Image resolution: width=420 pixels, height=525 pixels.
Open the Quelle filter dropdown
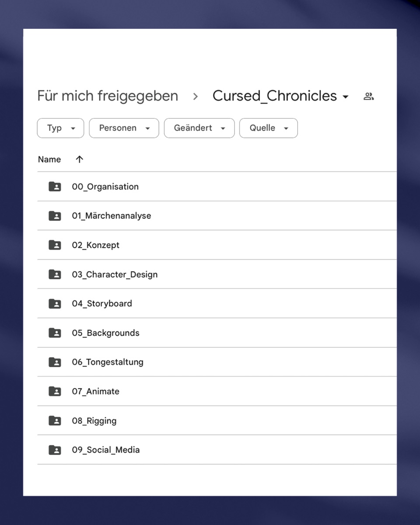point(269,128)
